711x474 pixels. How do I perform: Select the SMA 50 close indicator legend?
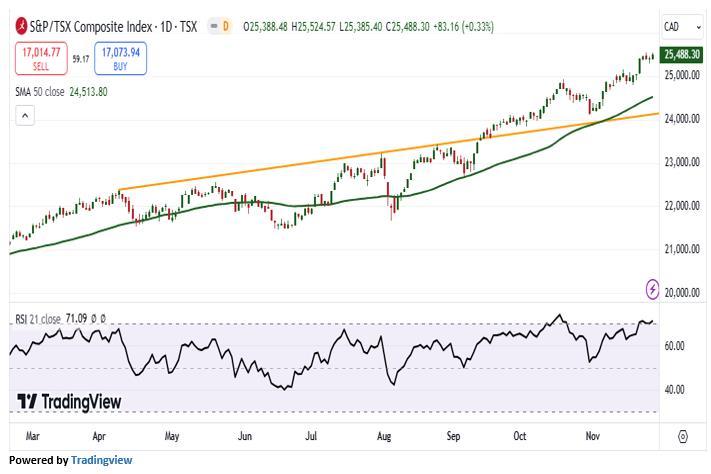click(61, 92)
